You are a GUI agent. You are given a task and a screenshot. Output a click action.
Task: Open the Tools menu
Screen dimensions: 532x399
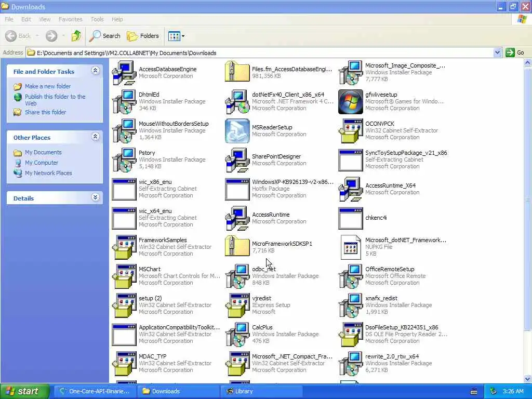pyautogui.click(x=97, y=19)
